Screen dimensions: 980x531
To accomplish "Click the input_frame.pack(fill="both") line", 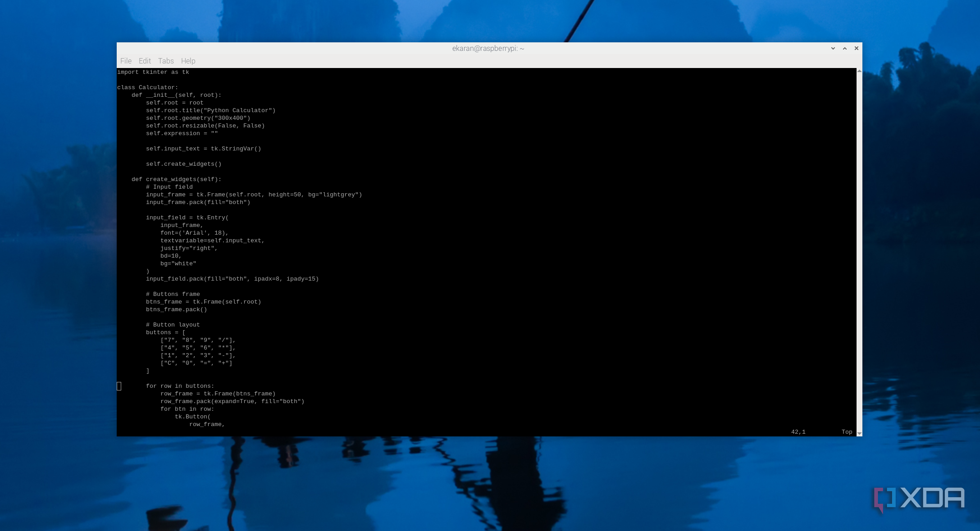I will coord(198,202).
